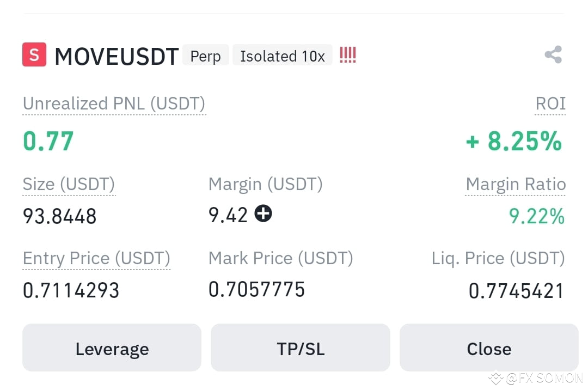
Task: Expand the Size (USDT) explanation
Action: click(69, 184)
